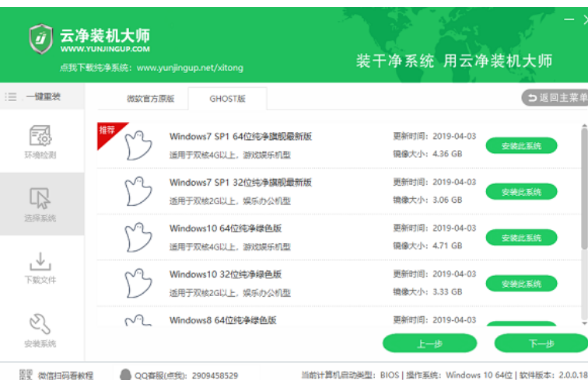
Task: Select the Windows7 SP1 32位纯净旗舰最新版 title
Action: [x=240, y=183]
